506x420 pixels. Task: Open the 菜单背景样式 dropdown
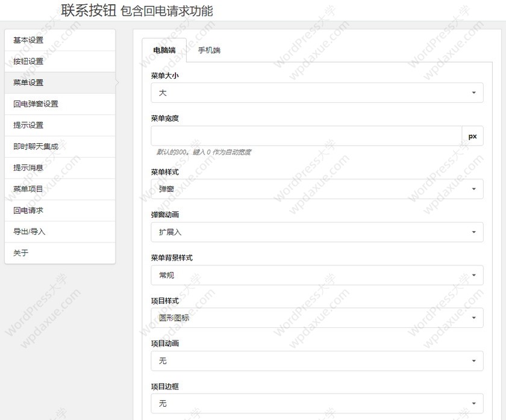317,275
